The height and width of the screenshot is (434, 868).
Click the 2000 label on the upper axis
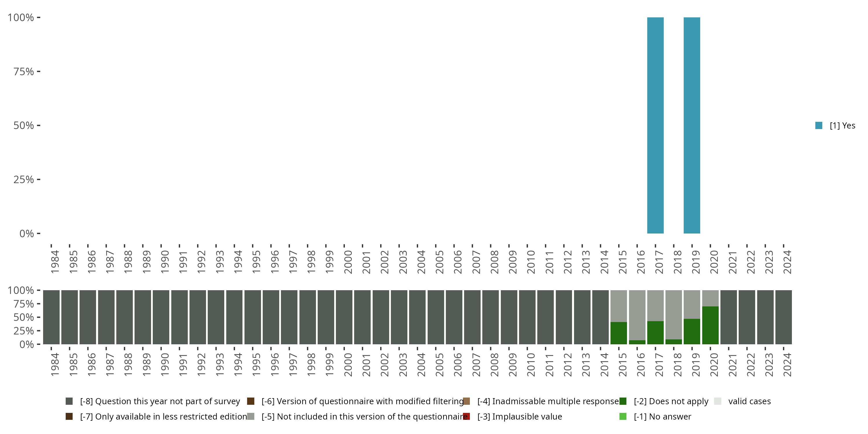(x=348, y=262)
